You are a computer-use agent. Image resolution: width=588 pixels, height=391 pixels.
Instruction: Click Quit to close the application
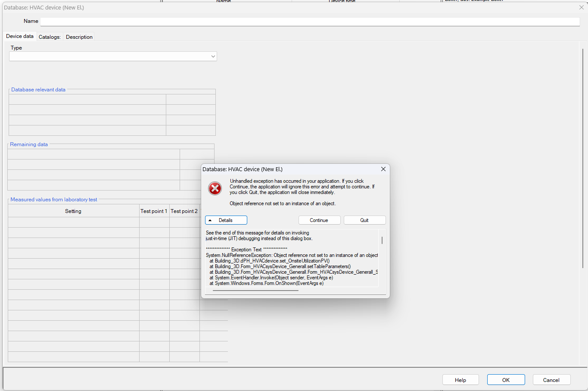(364, 220)
